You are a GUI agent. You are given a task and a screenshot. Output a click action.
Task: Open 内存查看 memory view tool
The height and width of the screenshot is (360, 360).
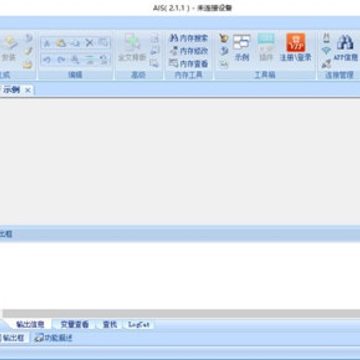point(188,63)
